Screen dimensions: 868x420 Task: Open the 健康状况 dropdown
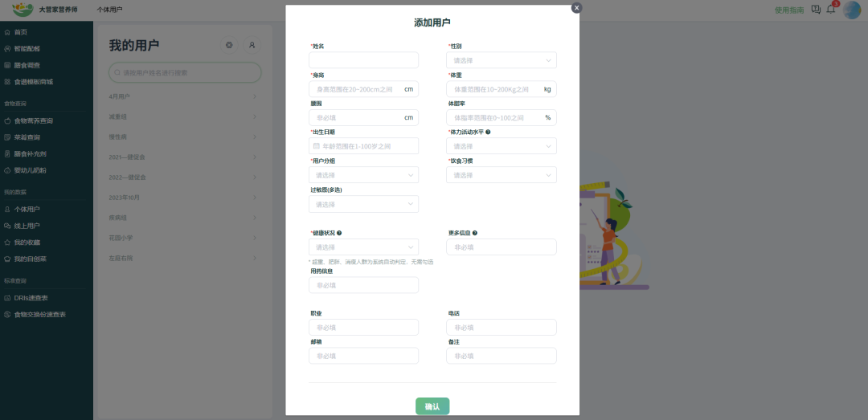point(364,247)
